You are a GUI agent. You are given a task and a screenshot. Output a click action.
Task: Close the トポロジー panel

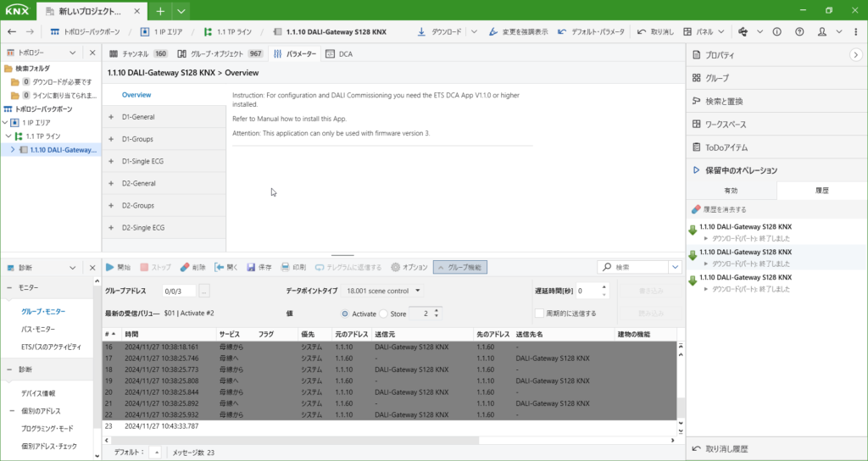tap(92, 53)
